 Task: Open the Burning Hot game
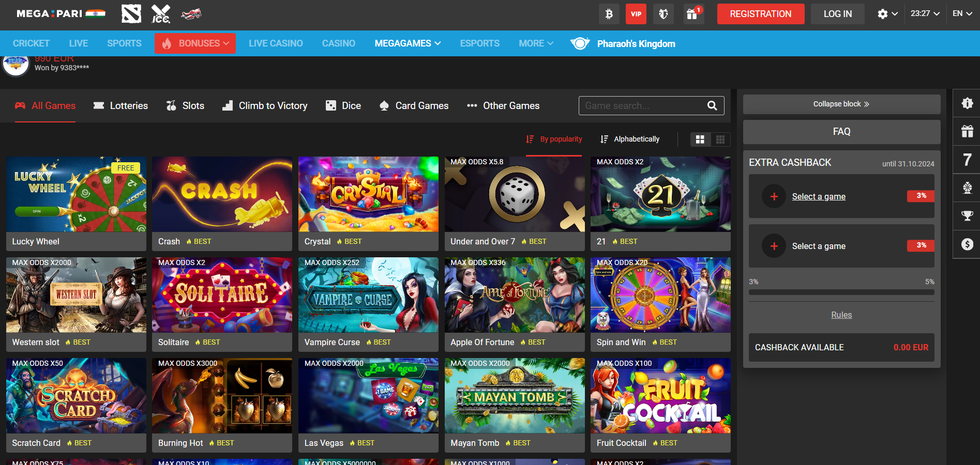[x=222, y=396]
